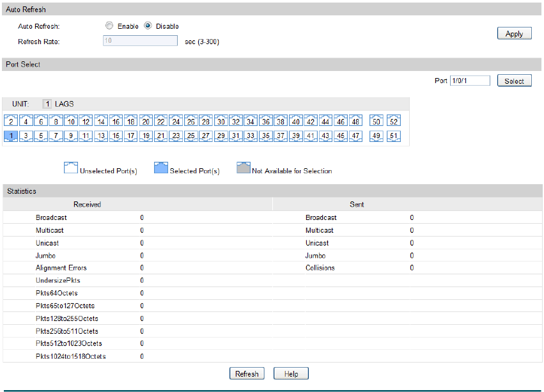Switch to UNIT 1 tab

coord(47,104)
